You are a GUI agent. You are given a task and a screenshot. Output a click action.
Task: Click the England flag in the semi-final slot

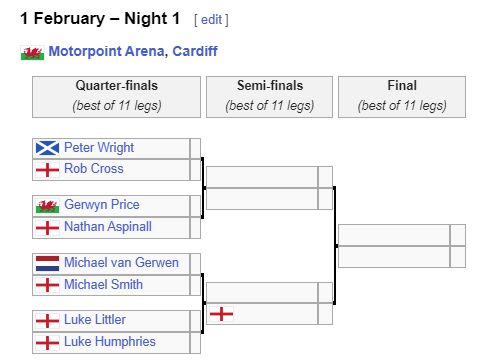point(221,314)
